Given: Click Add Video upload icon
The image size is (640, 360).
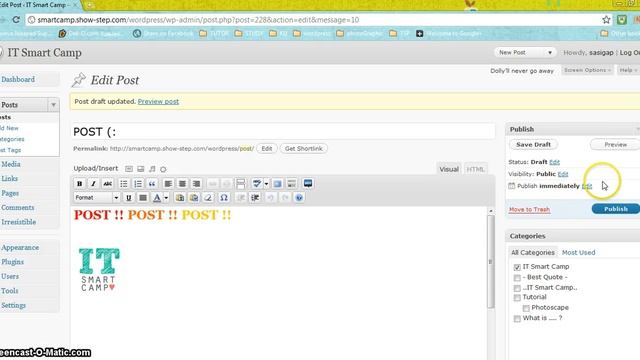Looking at the screenshot, I should point(141,169).
